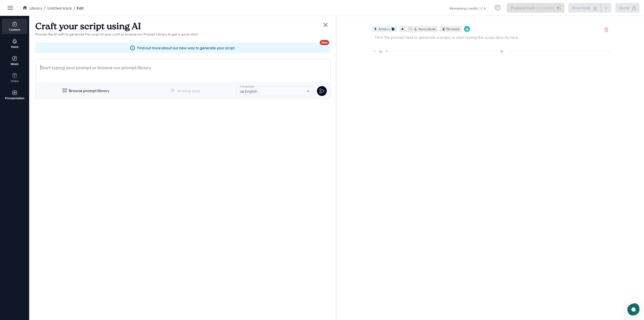Open the Voice sidebar tab
This screenshot has height=320, width=644.
tap(15, 44)
